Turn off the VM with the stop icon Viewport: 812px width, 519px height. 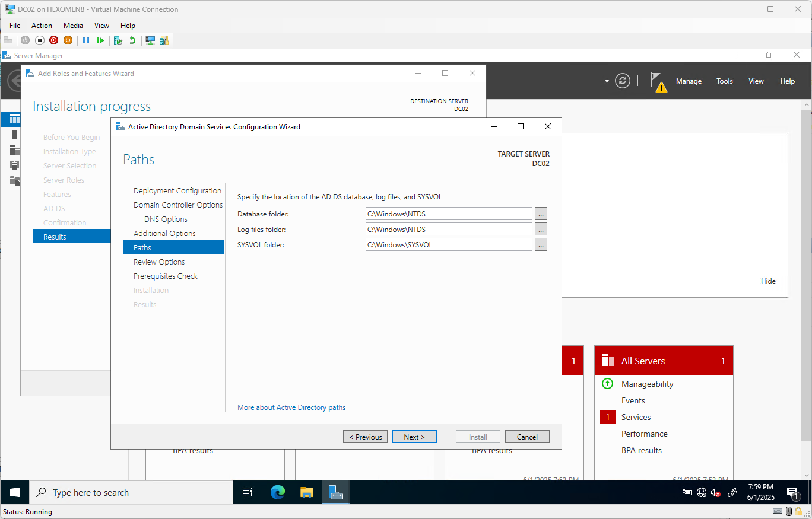(x=40, y=40)
